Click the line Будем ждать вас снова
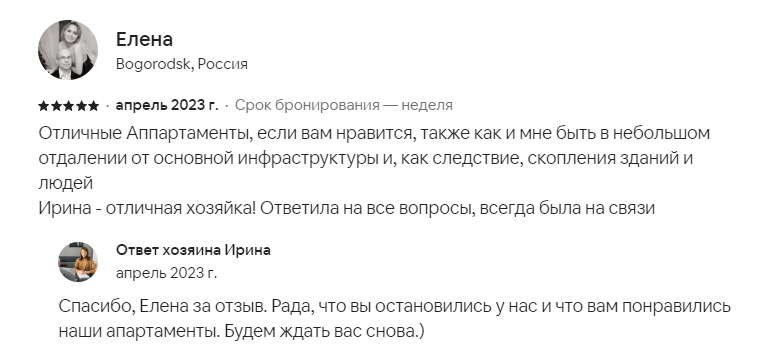 tap(324, 331)
